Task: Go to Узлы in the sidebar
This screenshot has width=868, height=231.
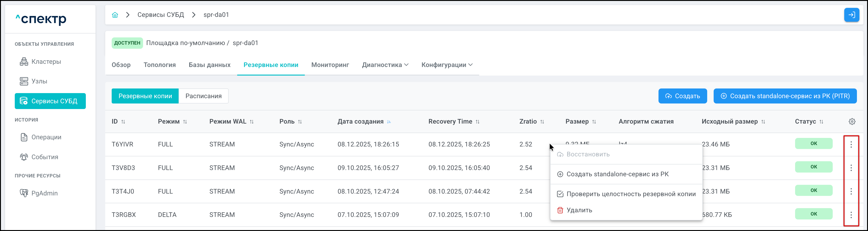Action: [x=39, y=81]
